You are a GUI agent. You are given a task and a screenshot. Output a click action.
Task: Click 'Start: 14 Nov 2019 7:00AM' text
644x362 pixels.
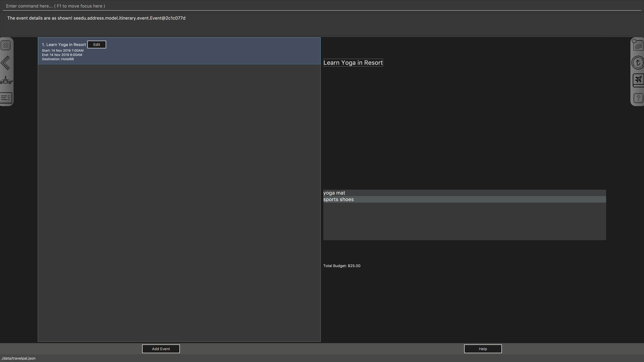point(63,50)
